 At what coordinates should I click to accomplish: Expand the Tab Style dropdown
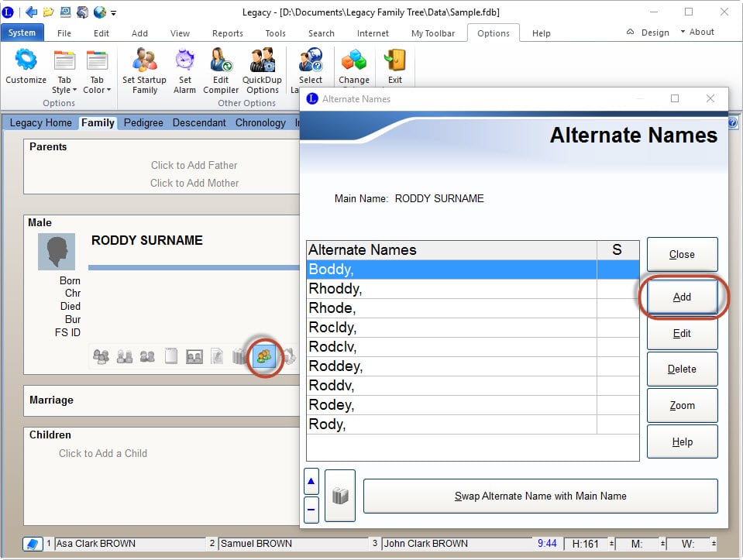64,90
